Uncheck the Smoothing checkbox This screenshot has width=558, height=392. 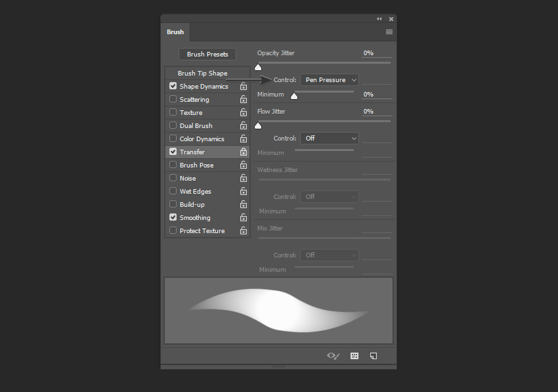coord(173,217)
